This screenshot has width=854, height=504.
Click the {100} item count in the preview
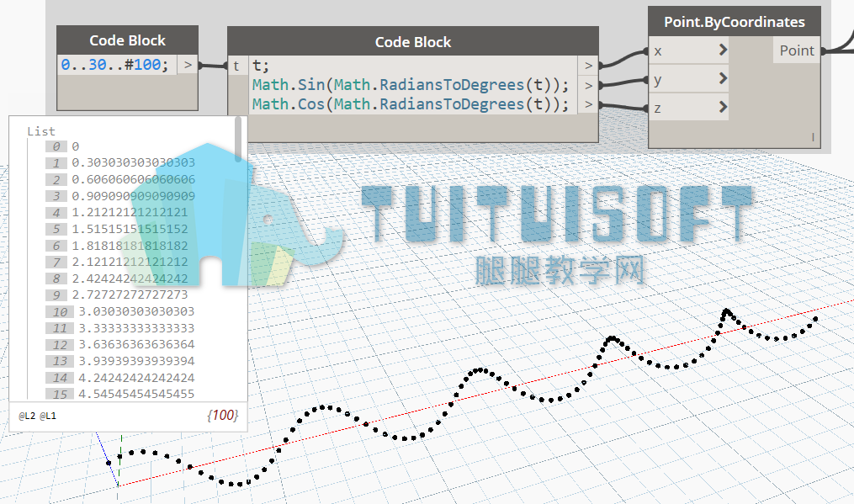pos(223,415)
